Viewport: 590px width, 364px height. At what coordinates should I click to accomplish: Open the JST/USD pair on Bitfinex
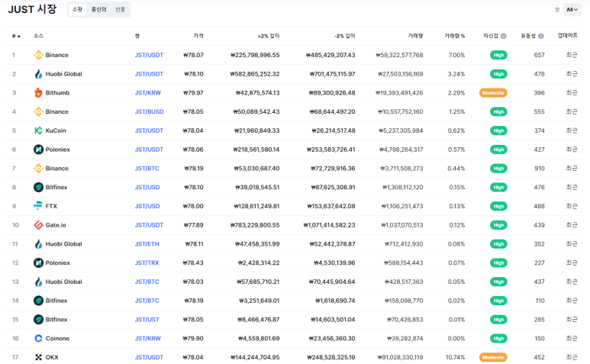[x=147, y=187]
